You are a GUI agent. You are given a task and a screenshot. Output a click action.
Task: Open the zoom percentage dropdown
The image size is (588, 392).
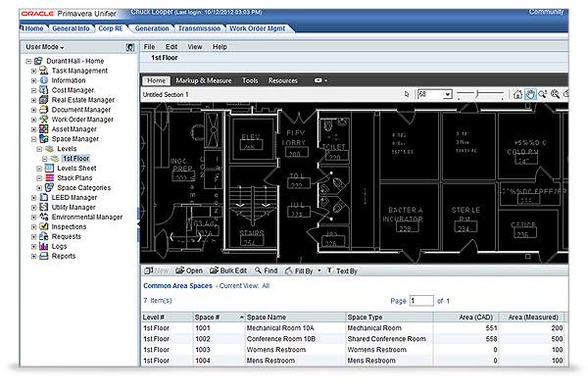(447, 94)
